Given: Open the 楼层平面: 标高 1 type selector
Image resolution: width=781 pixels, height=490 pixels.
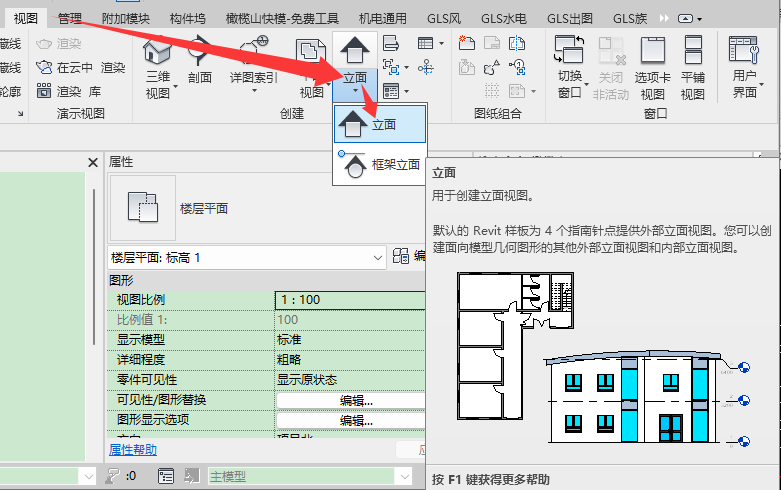Looking at the screenshot, I should pos(246,257).
